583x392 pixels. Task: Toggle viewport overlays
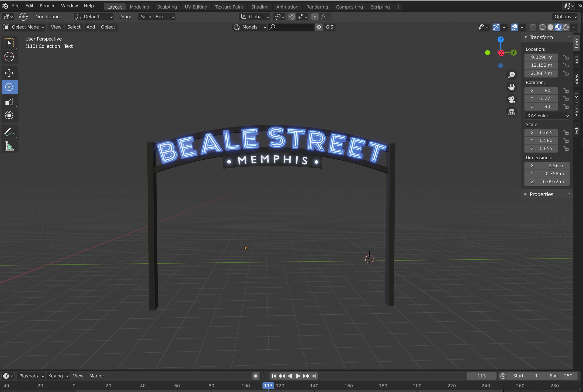click(514, 27)
